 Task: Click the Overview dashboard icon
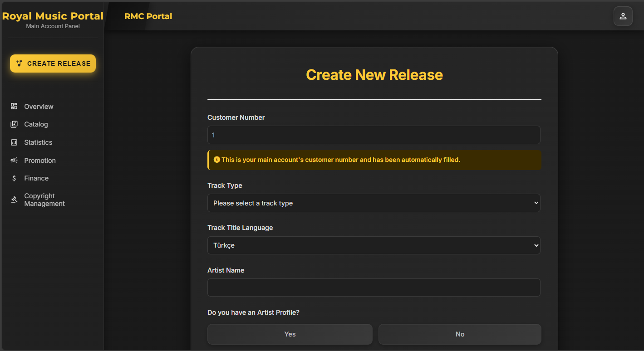click(14, 106)
